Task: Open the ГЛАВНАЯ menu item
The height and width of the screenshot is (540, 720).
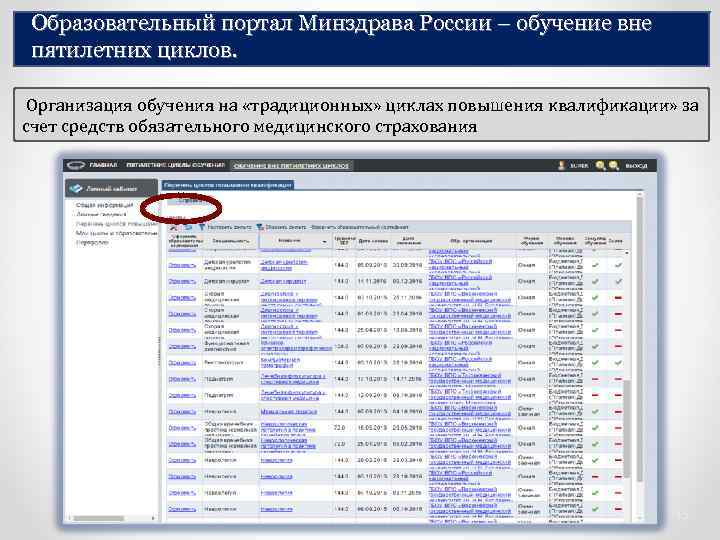Action: [103, 165]
